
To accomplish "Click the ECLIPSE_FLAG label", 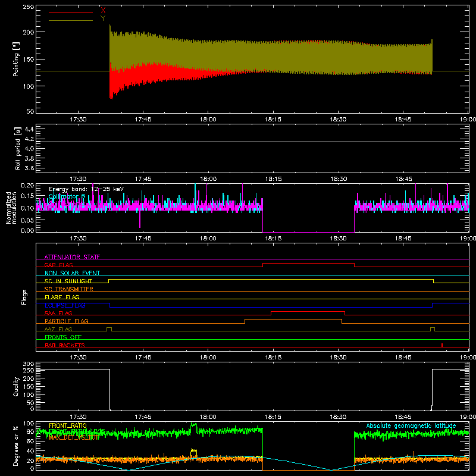I will (x=65, y=305).
